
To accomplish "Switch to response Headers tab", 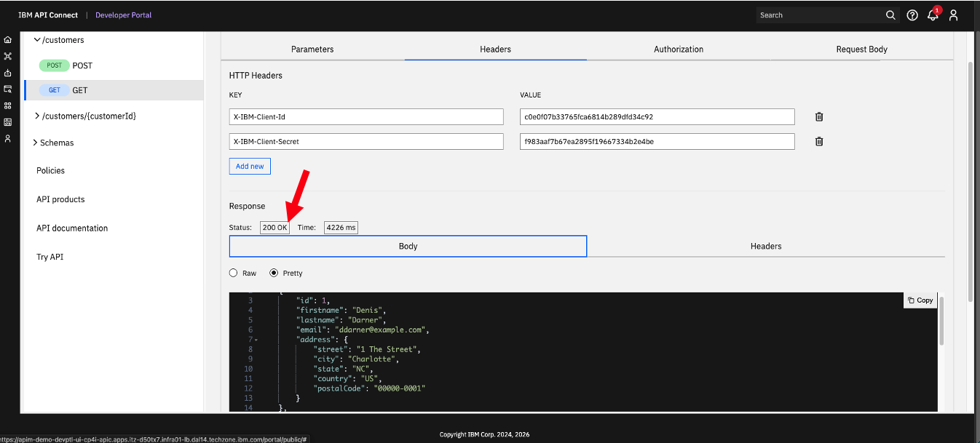I will click(x=766, y=246).
